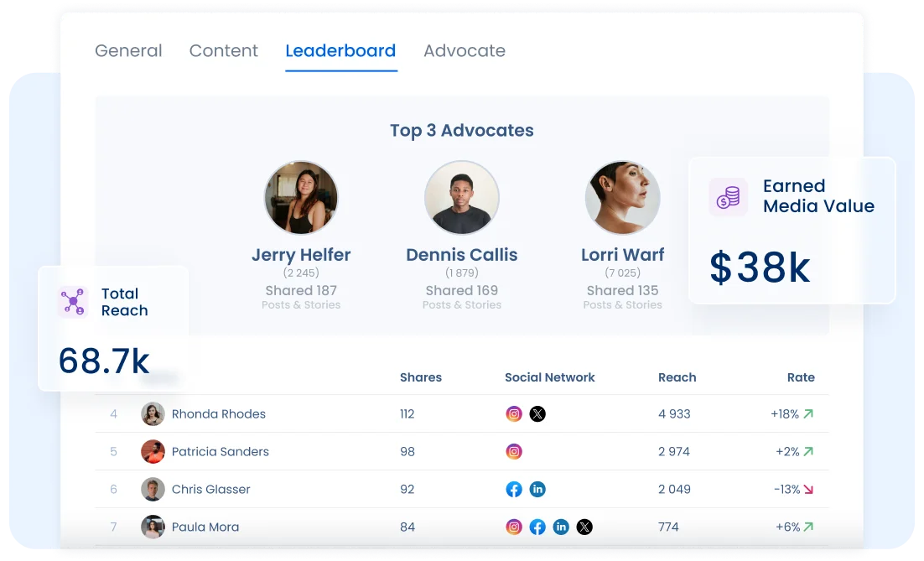Click Patricia Sanders's avatar

153,451
